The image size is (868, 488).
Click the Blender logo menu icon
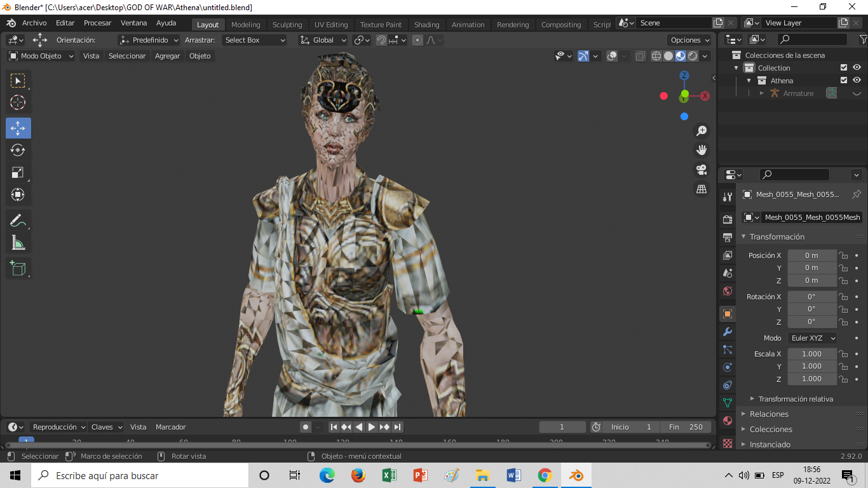click(x=11, y=23)
